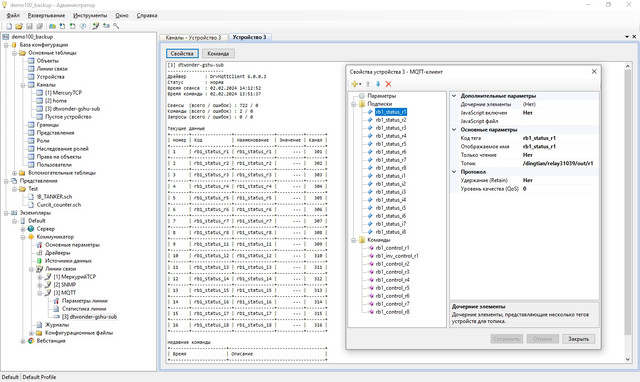Click the Закрыть button in dialog
640x382 pixels.
(578, 339)
